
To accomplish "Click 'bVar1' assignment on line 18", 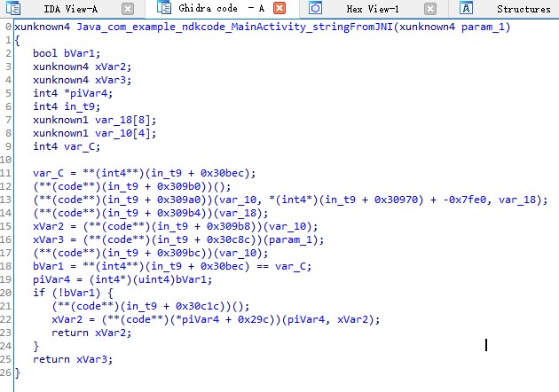I will pyautogui.click(x=48, y=266).
